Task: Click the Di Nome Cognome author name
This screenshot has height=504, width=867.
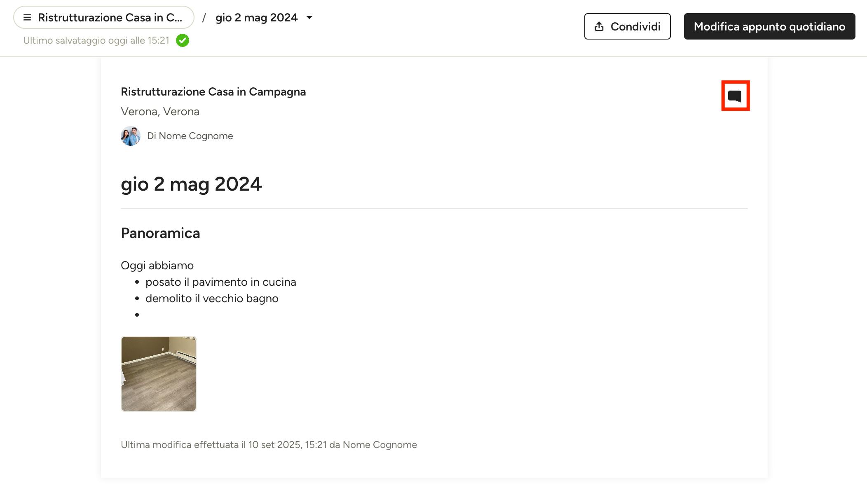Action: click(190, 136)
